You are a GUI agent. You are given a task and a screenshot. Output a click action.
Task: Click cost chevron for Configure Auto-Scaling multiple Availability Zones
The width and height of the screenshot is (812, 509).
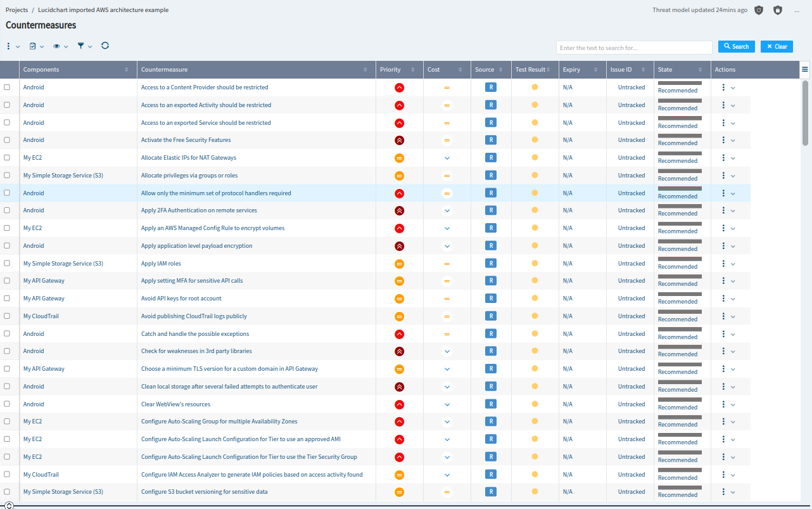[x=447, y=422]
